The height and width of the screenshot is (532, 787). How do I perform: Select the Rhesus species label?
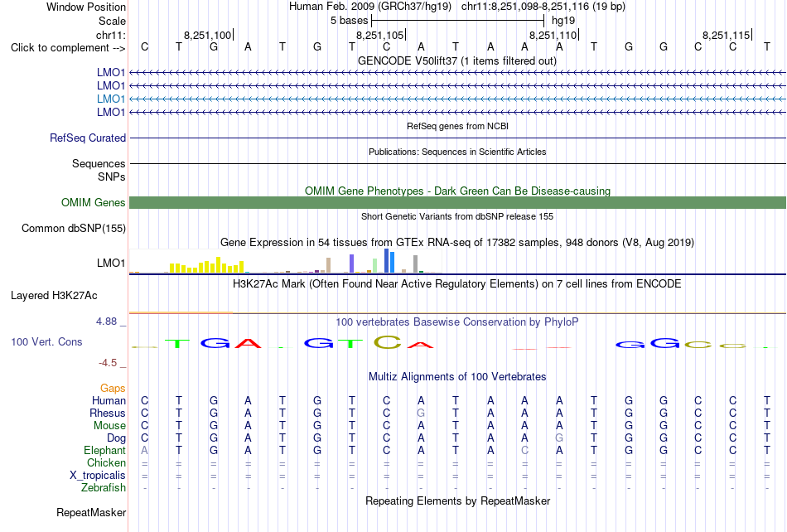click(107, 413)
